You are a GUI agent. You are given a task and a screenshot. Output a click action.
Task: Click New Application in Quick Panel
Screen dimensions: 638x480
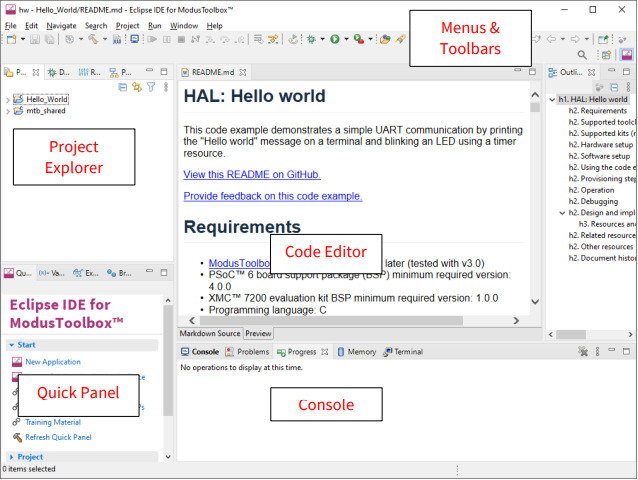[52, 362]
